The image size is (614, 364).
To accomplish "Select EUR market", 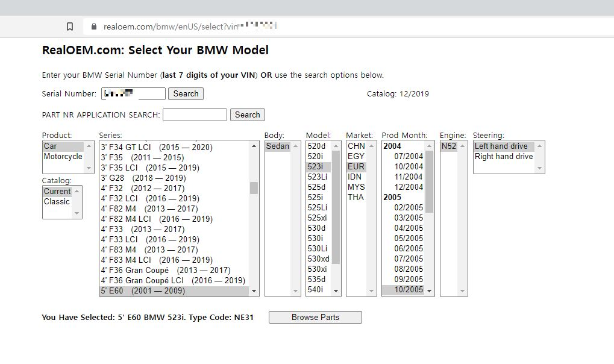I will tap(356, 166).
